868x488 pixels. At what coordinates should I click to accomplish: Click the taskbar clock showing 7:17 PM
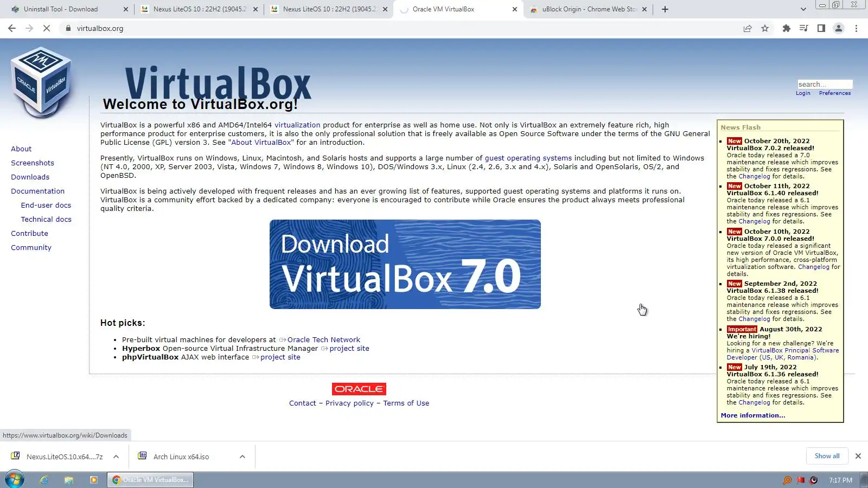(x=840, y=480)
